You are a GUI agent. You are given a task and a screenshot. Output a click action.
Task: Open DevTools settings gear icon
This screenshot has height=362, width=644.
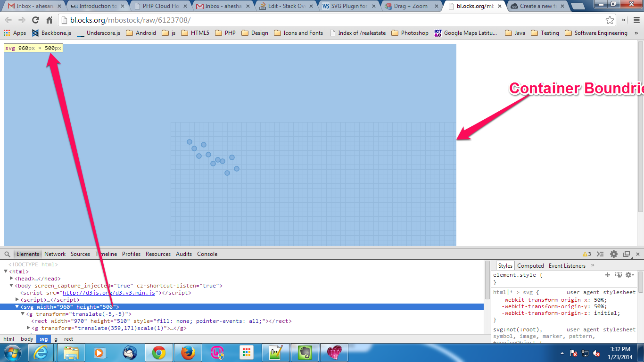pyautogui.click(x=613, y=254)
